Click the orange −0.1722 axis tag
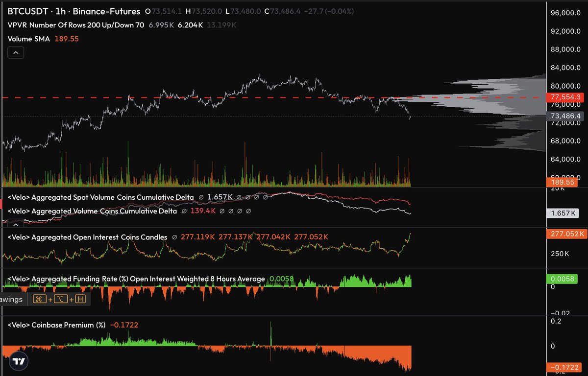588x376 pixels. pyautogui.click(x=563, y=367)
